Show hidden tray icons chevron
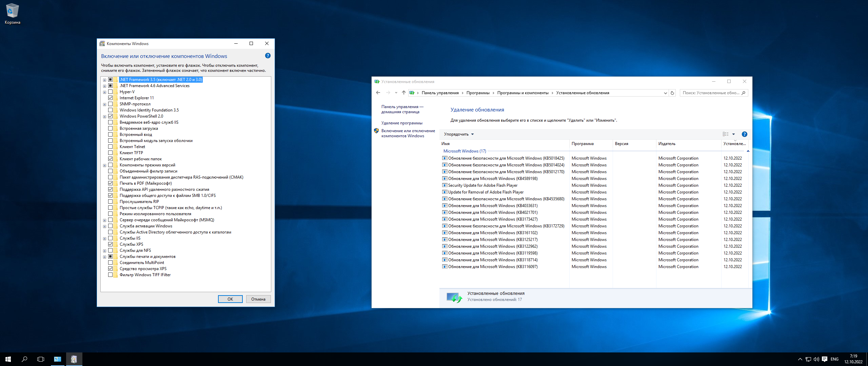The width and height of the screenshot is (868, 366). [800, 359]
